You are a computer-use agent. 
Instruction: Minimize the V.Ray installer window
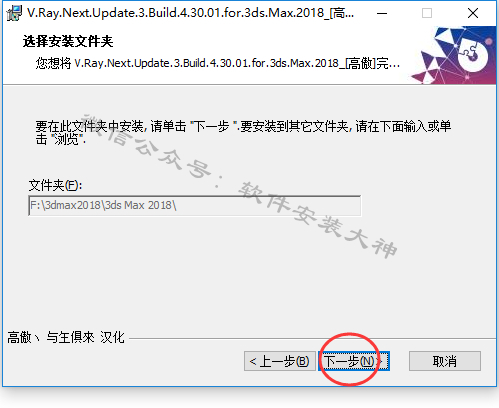click(x=382, y=13)
